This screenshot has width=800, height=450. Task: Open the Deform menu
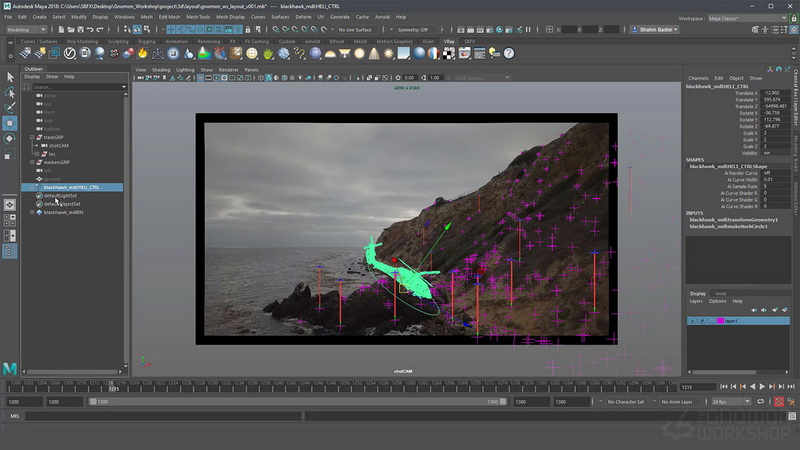click(x=303, y=17)
